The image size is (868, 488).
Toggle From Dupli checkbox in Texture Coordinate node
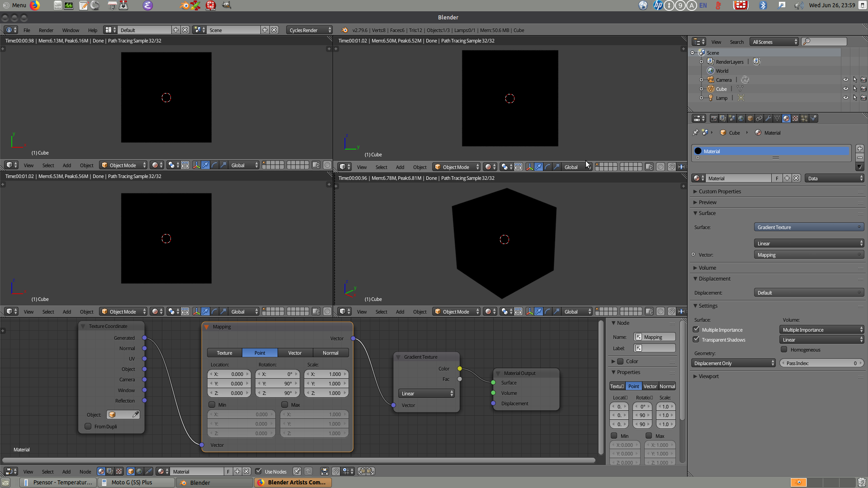pos(88,427)
